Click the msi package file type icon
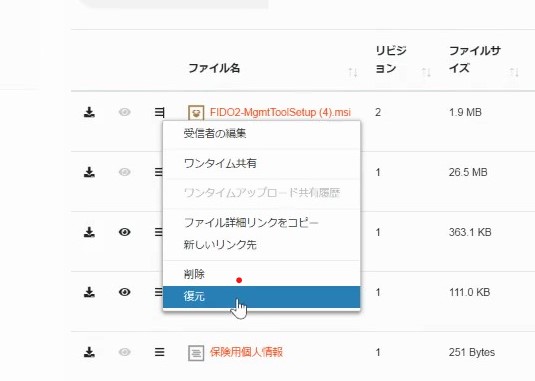 [196, 113]
